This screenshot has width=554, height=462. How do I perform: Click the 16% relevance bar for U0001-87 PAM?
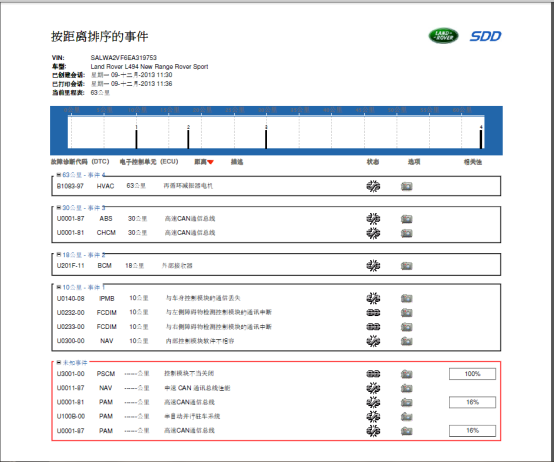tap(472, 431)
